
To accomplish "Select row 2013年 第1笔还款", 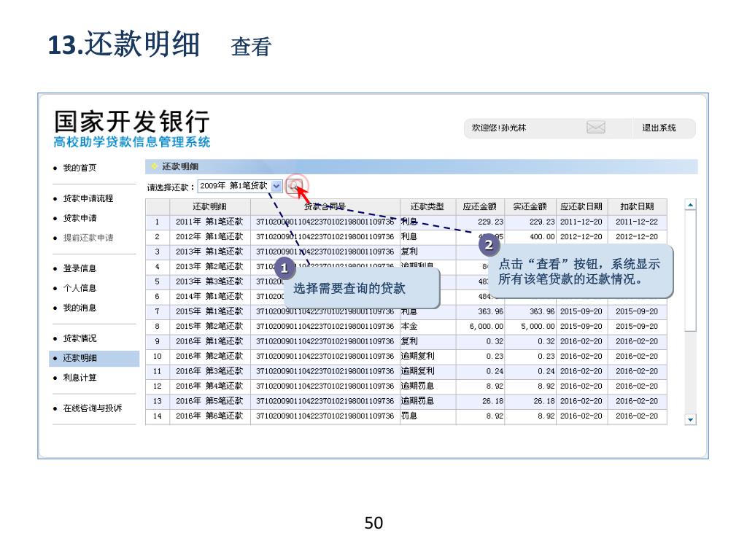I will (406, 252).
